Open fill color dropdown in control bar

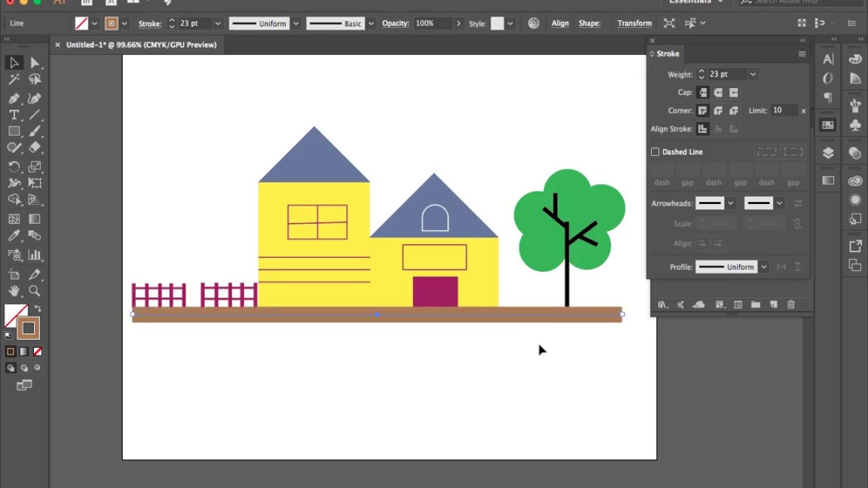point(94,23)
